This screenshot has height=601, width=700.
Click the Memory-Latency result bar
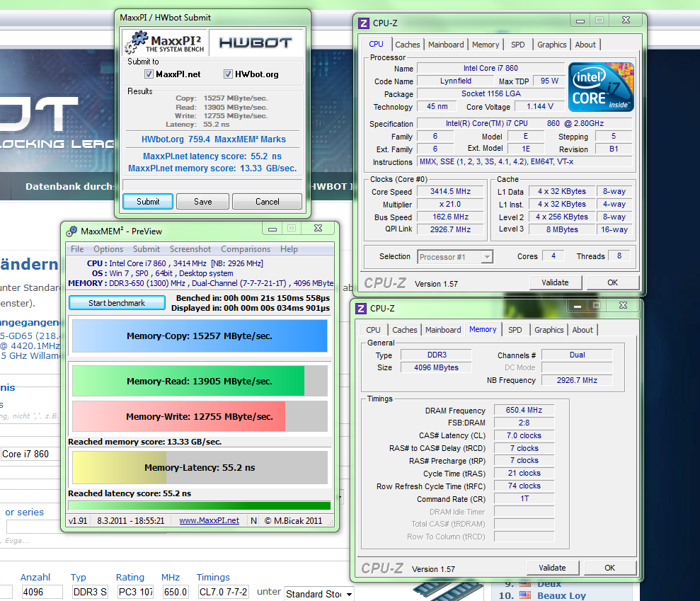coord(200,467)
